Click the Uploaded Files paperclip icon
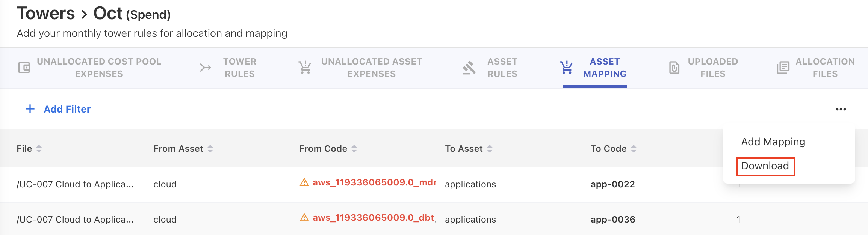Viewport: 868px width, 235px height. (674, 68)
